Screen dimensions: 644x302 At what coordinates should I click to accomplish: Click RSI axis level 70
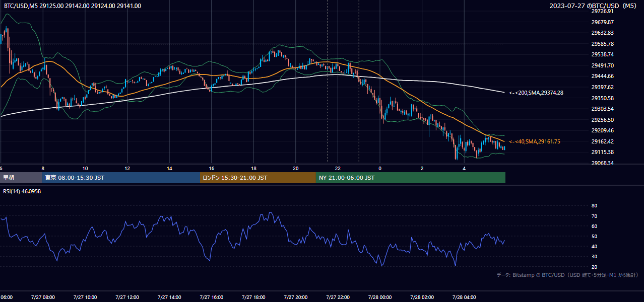(x=594, y=216)
